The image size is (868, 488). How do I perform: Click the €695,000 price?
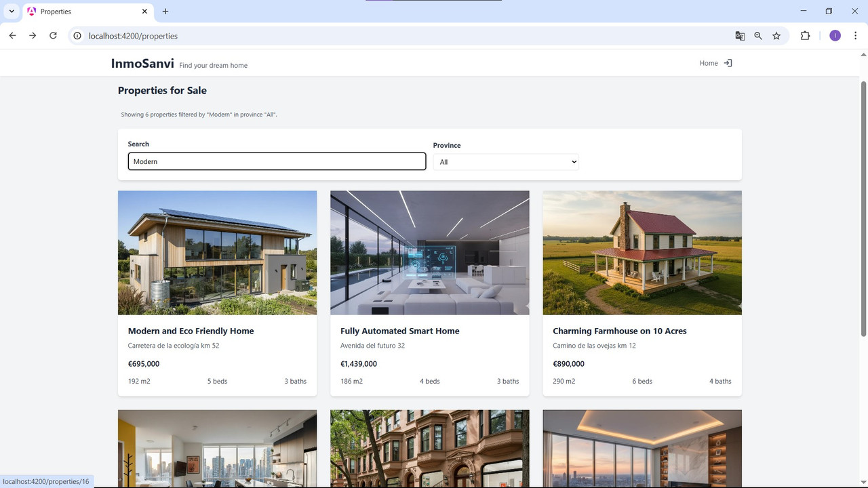pos(144,364)
